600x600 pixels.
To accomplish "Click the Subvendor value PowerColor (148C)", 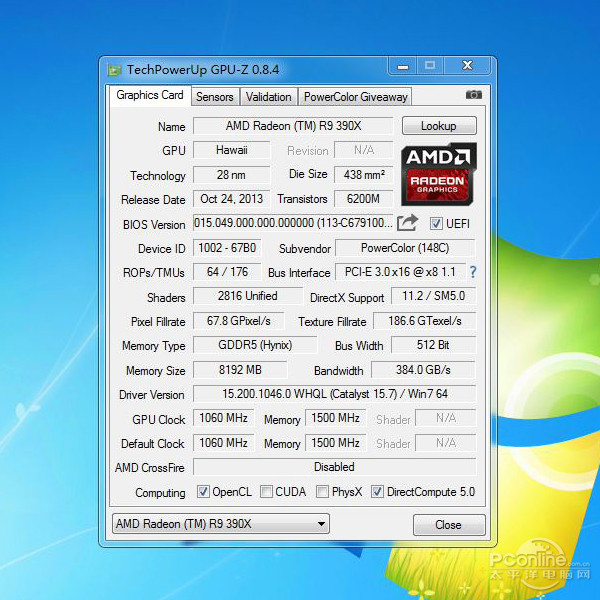I will [x=405, y=248].
